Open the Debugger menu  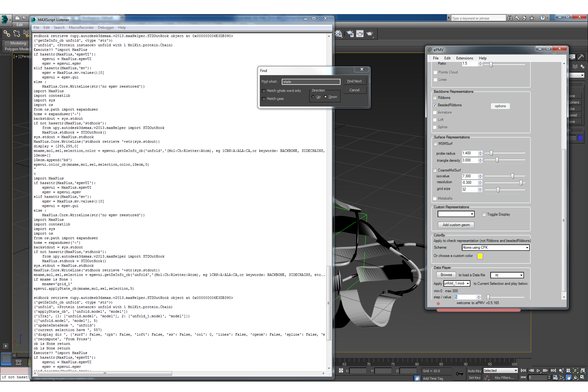point(106,28)
